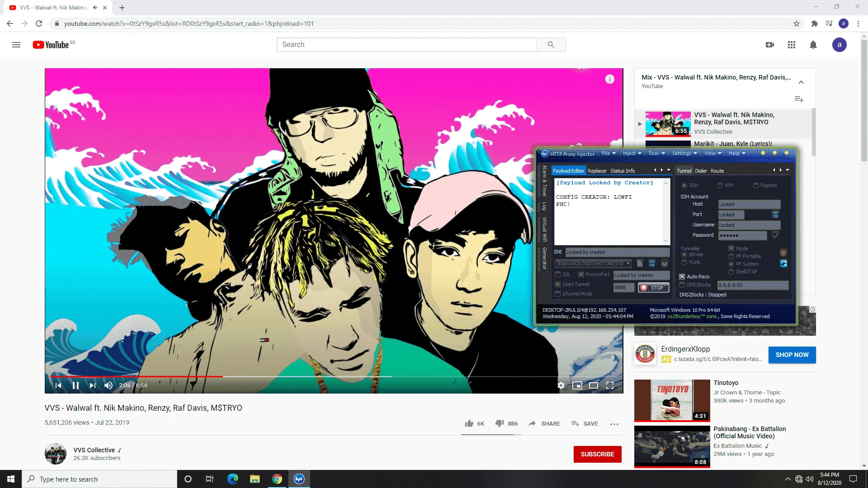
Task: Seek on the video progress bar
Action: point(334,376)
